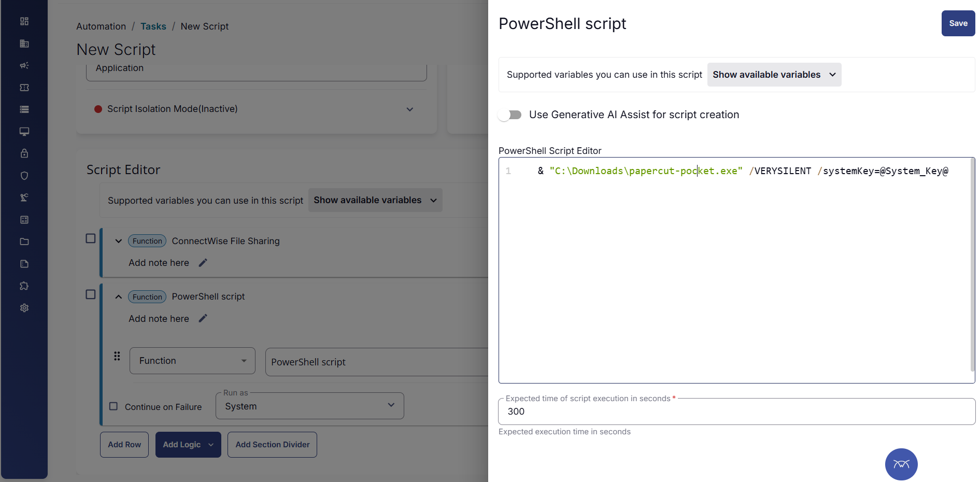The height and width of the screenshot is (482, 980).
Task: Click the round chat assistant button
Action: pyautogui.click(x=901, y=464)
